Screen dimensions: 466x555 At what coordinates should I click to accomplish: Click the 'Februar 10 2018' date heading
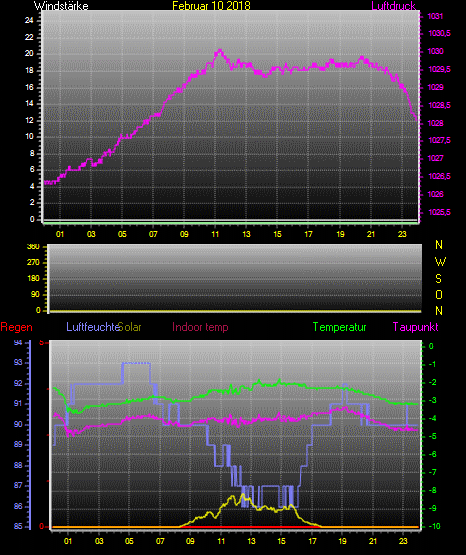[x=211, y=5]
